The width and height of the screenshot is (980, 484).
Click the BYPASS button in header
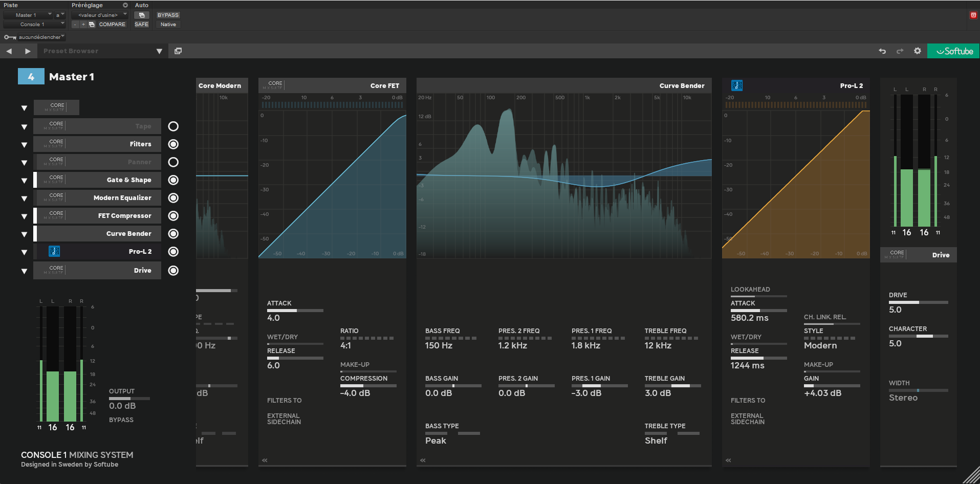168,15
